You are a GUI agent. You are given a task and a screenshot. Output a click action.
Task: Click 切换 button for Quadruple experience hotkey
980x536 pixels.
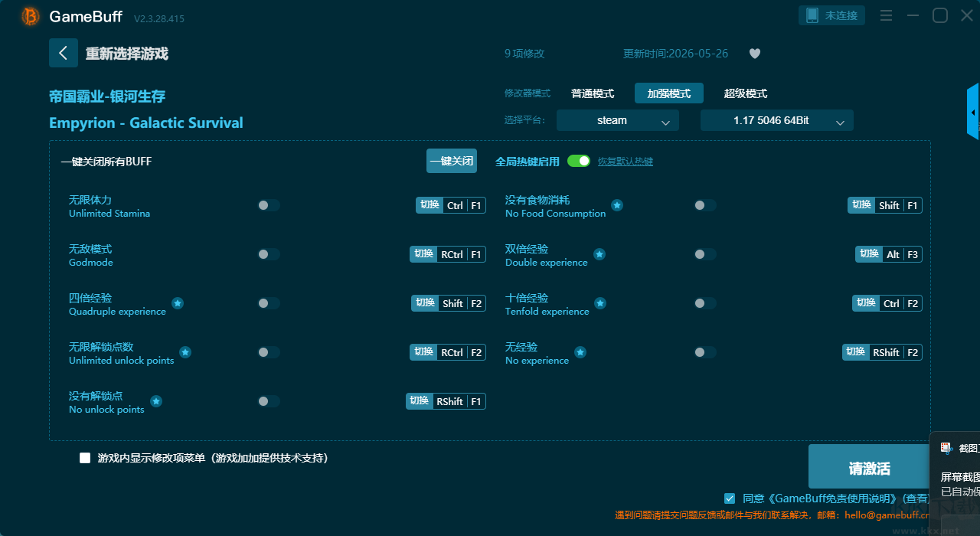(x=426, y=303)
